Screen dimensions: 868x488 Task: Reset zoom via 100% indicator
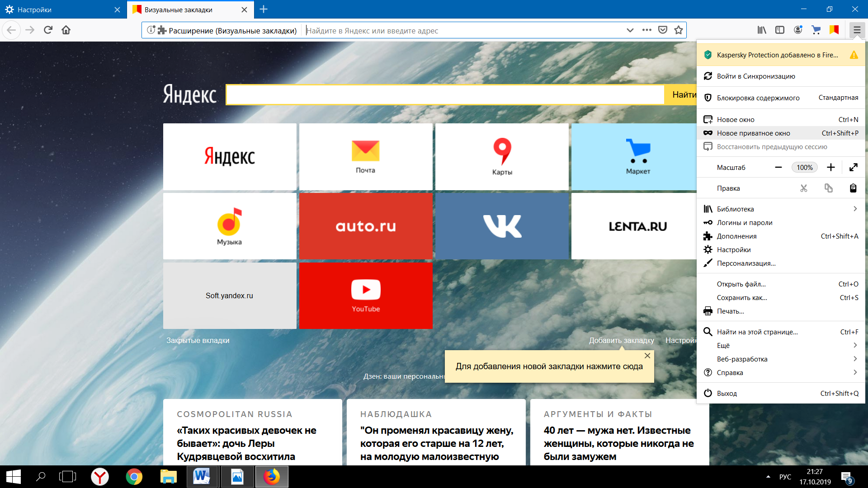click(805, 168)
